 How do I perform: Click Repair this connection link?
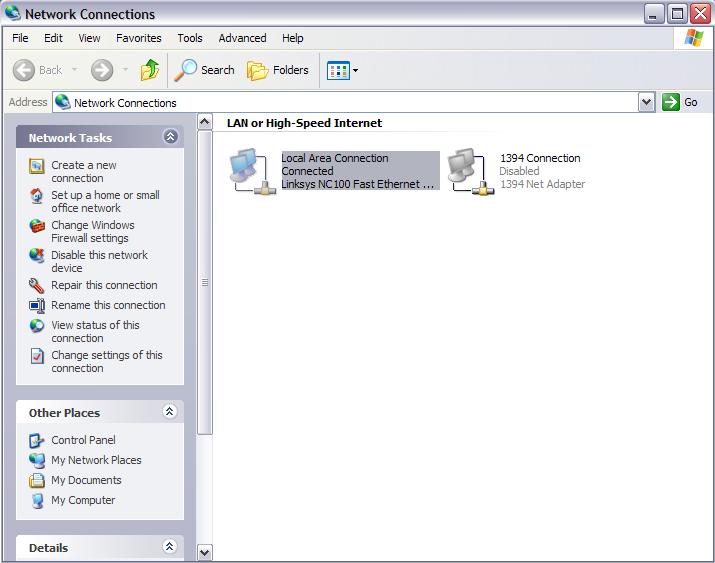point(104,285)
